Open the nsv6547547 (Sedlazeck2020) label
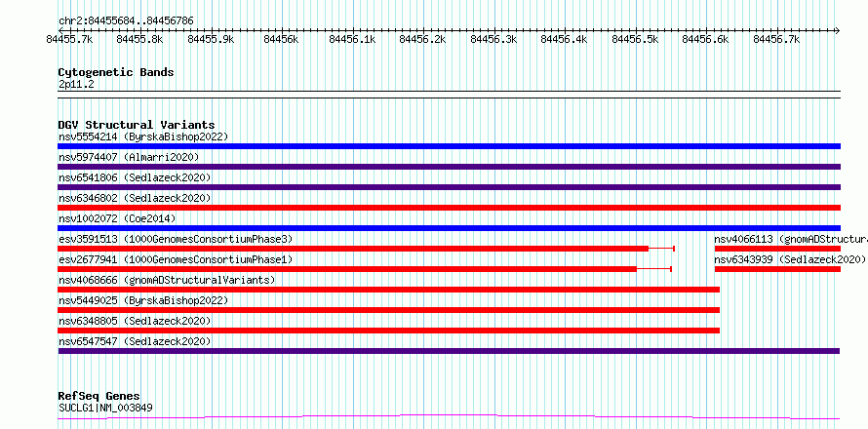Viewport: 868px width, 429px height. 135,341
